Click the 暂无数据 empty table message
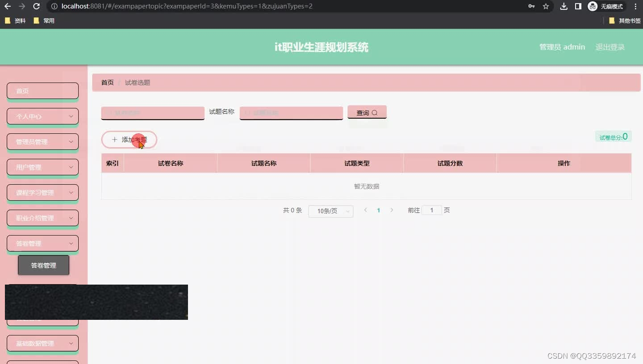The image size is (643, 364). (367, 186)
